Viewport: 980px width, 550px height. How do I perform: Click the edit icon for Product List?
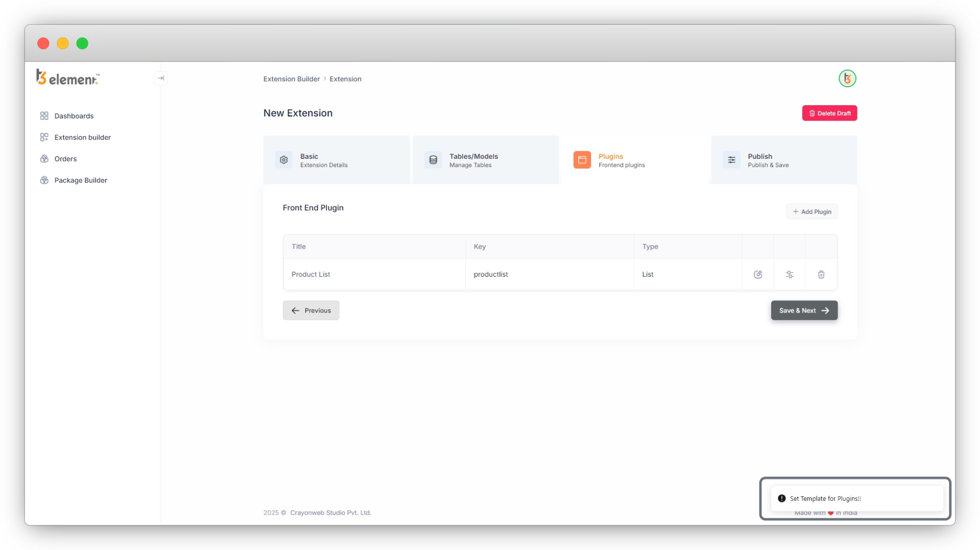click(x=758, y=275)
